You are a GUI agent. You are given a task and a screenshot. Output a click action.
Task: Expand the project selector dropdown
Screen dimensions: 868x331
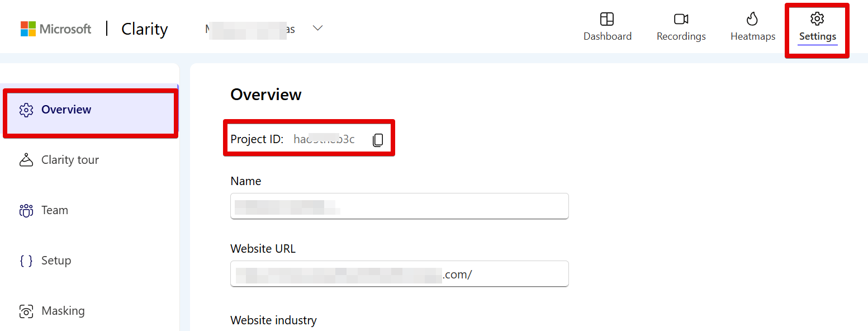(317, 27)
